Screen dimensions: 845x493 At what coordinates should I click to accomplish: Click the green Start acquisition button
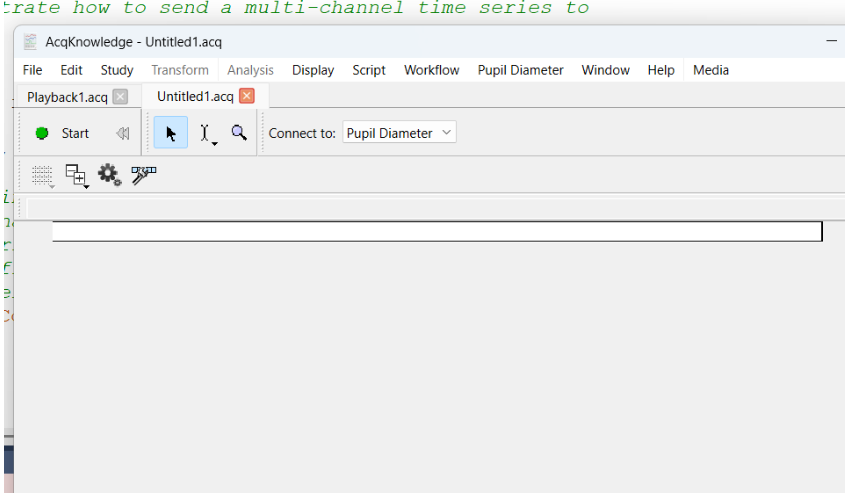click(62, 133)
